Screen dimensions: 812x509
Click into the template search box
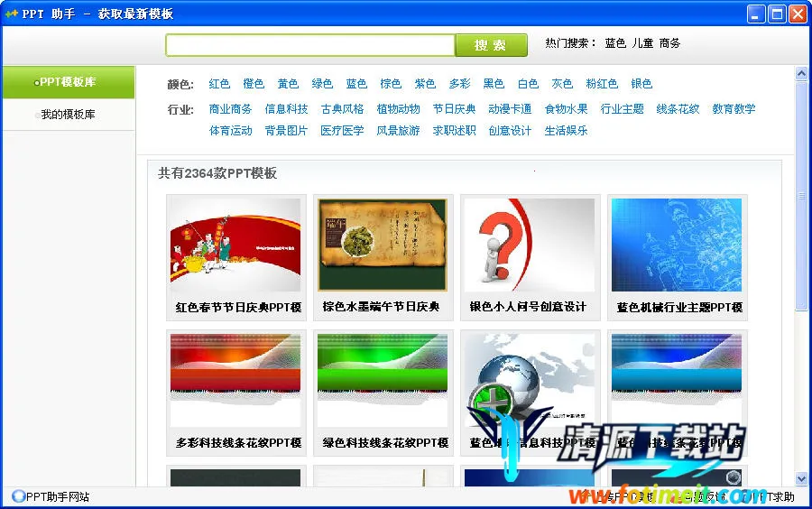309,45
